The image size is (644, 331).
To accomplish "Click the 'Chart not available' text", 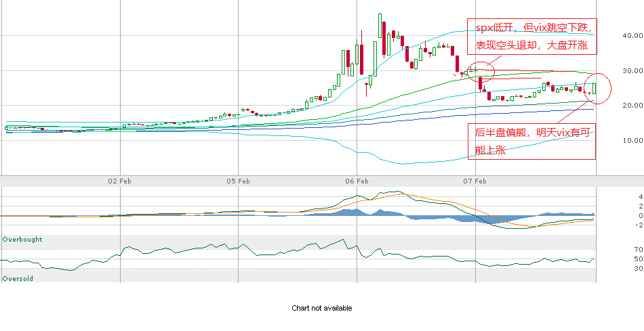I will pyautogui.click(x=322, y=308).
